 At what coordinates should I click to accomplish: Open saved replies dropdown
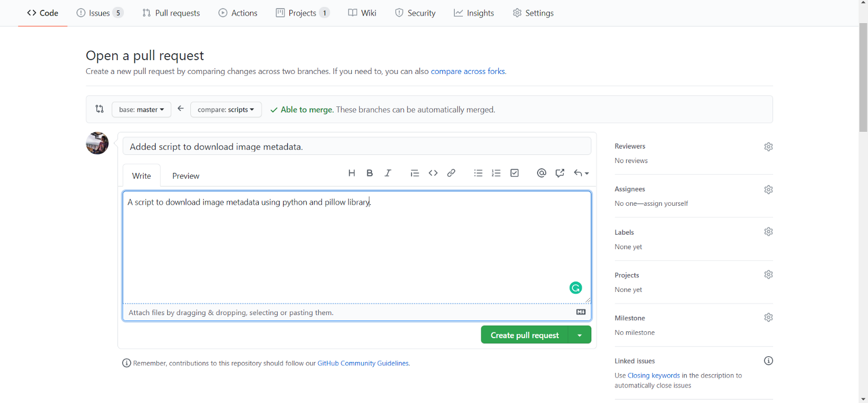point(581,173)
